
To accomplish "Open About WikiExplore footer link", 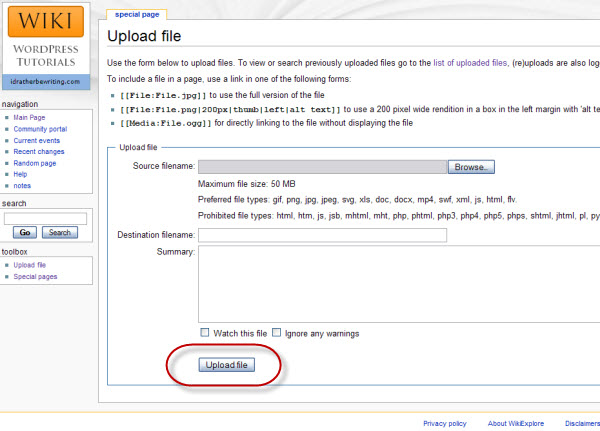I will coord(515,423).
